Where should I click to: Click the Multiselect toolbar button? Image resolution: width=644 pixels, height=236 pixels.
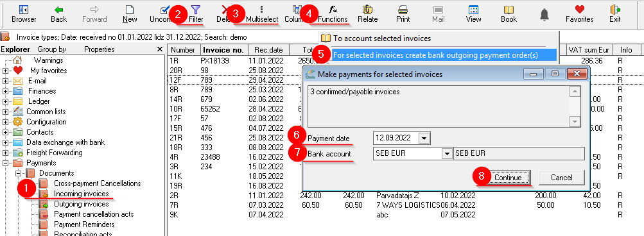(262, 13)
